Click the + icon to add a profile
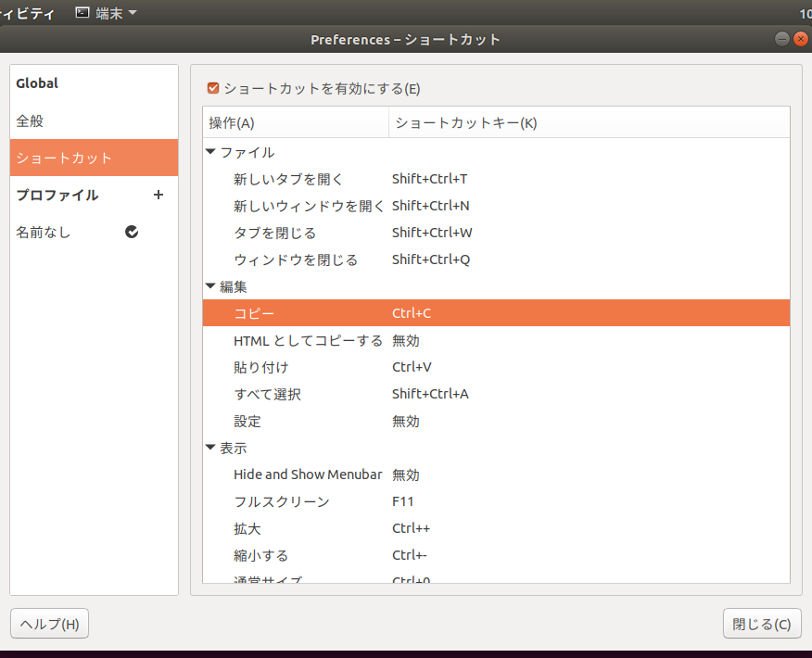 [x=158, y=196]
